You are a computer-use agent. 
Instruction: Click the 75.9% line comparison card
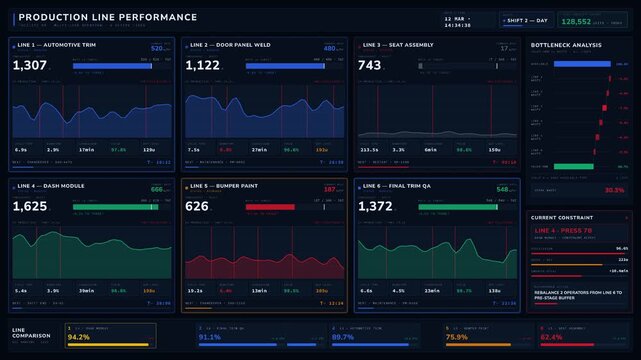point(489,336)
